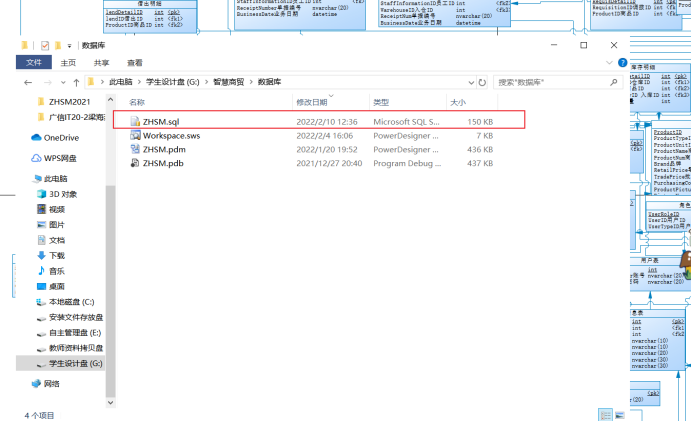Screen dimensions: 691x422
Task: Switch to the 共享 ribbon tab
Action: 101,63
